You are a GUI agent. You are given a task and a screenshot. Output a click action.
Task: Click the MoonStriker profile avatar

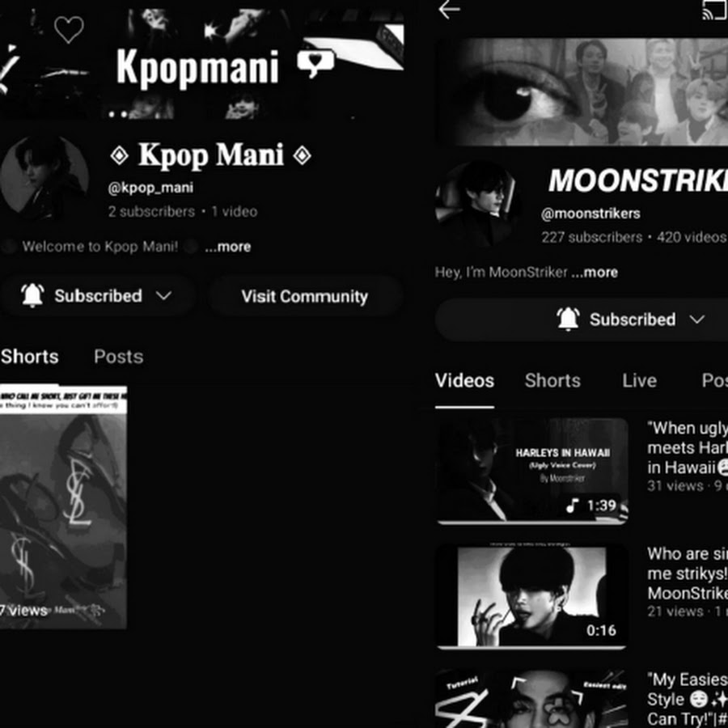[476, 205]
